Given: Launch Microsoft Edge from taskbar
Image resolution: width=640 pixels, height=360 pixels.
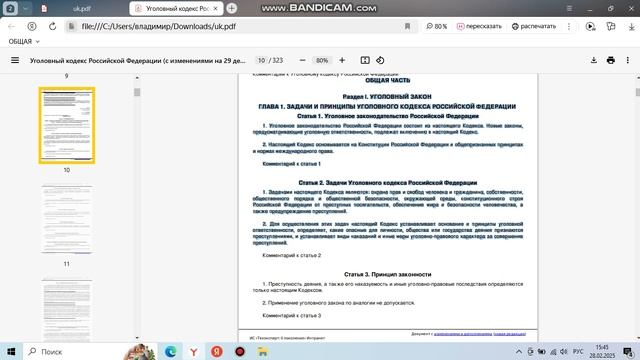Looking at the screenshot, I should point(171,351).
